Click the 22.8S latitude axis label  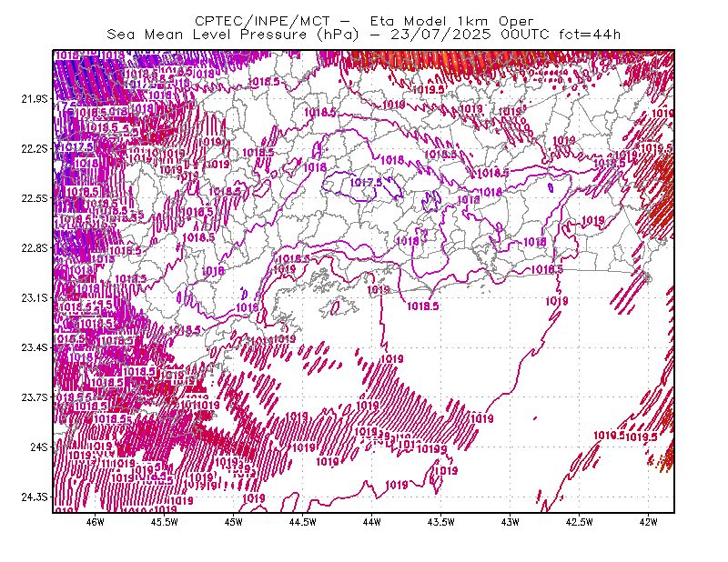coord(35,248)
